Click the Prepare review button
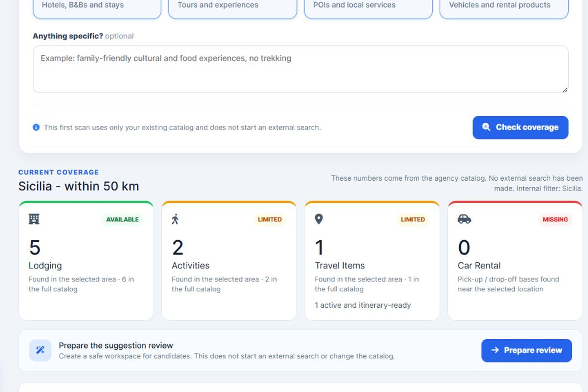This screenshot has height=392, width=588. click(x=526, y=350)
